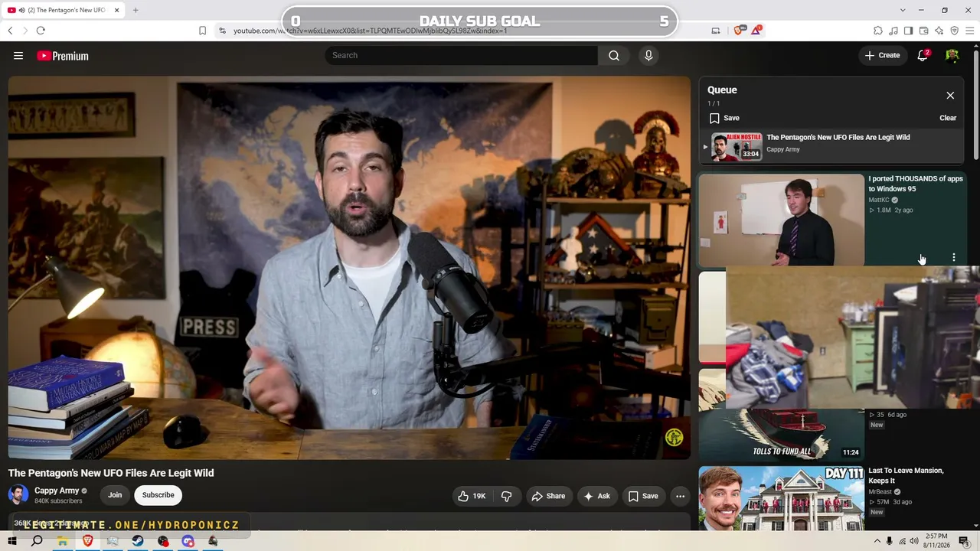
Task: Open the Action Center notifications
Action: tap(965, 541)
